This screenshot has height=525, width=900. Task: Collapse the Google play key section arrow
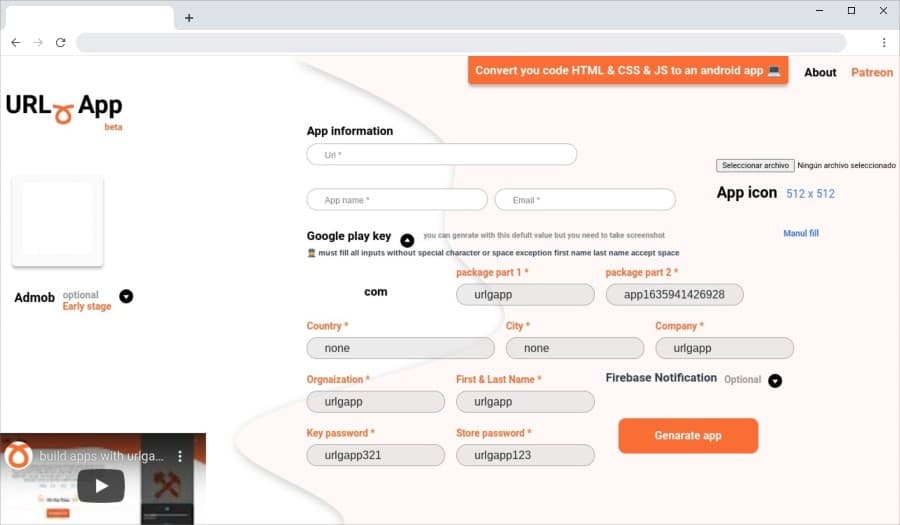click(x=407, y=240)
